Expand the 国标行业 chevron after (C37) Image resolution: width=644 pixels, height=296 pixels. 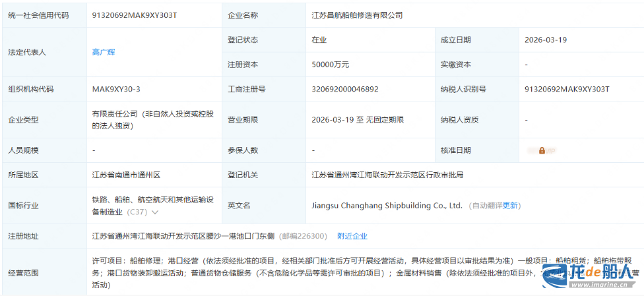click(x=156, y=212)
